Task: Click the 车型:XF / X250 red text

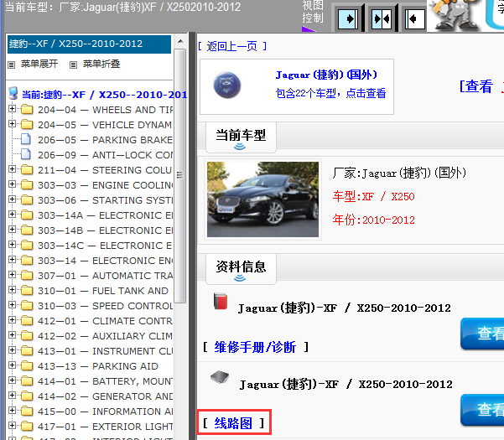Action: pyautogui.click(x=373, y=196)
